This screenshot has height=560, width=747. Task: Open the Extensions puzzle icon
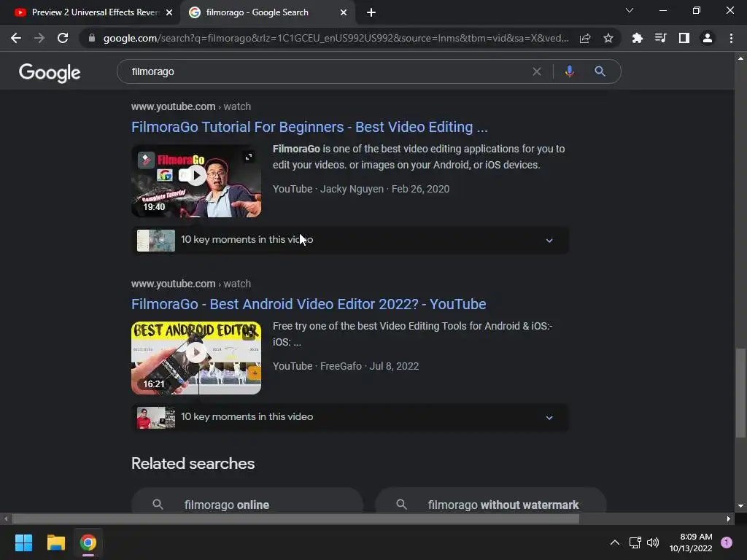coord(637,38)
